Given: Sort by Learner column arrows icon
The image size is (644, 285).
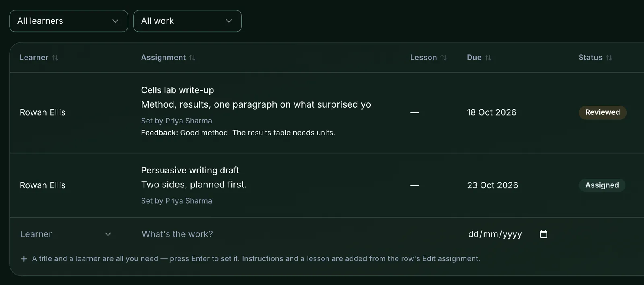Looking at the screenshot, I should 55,58.
